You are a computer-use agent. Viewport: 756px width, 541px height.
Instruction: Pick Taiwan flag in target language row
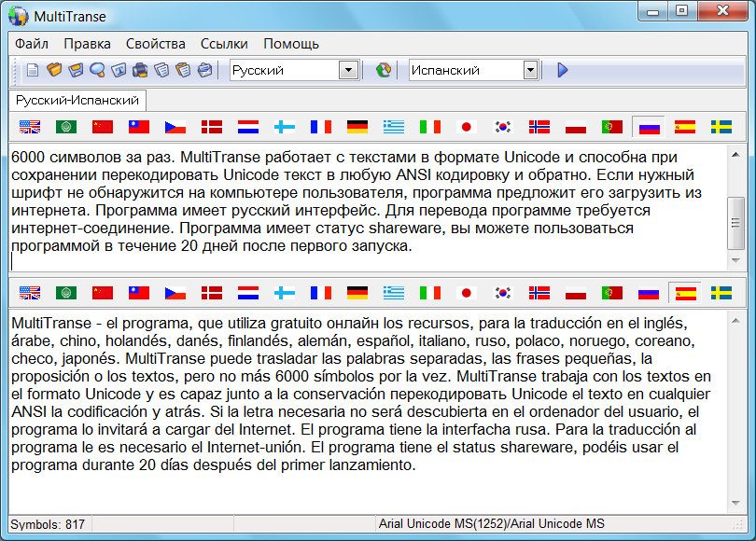click(x=139, y=292)
